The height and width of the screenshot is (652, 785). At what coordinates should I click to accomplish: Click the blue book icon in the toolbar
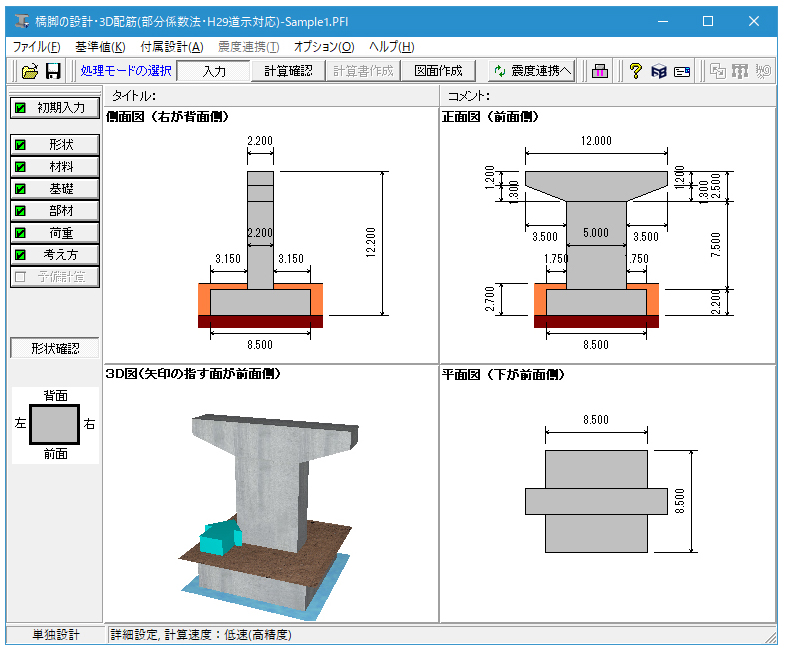[x=659, y=71]
